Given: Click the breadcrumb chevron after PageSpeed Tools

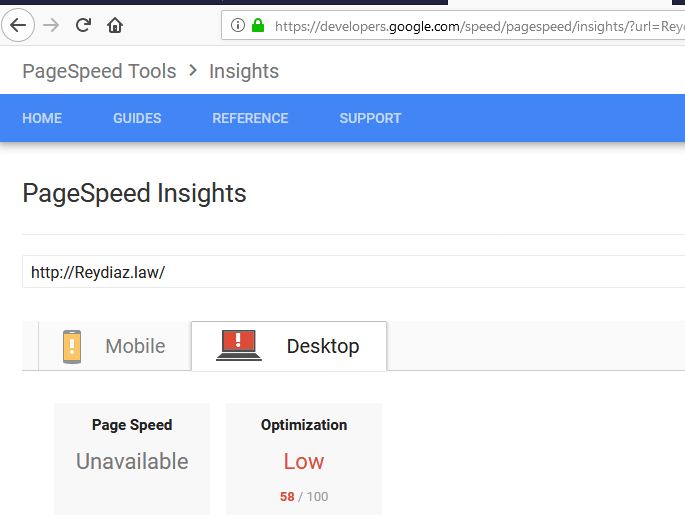Looking at the screenshot, I should tap(193, 70).
